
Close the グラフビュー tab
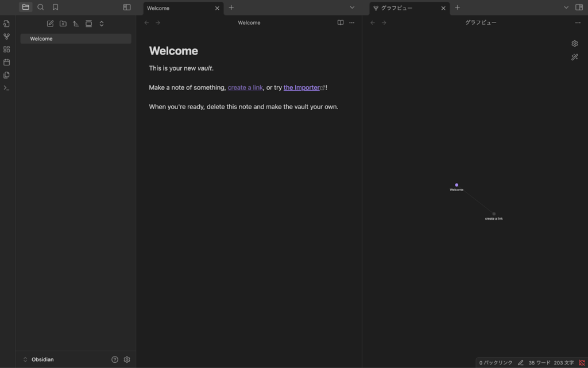point(443,8)
